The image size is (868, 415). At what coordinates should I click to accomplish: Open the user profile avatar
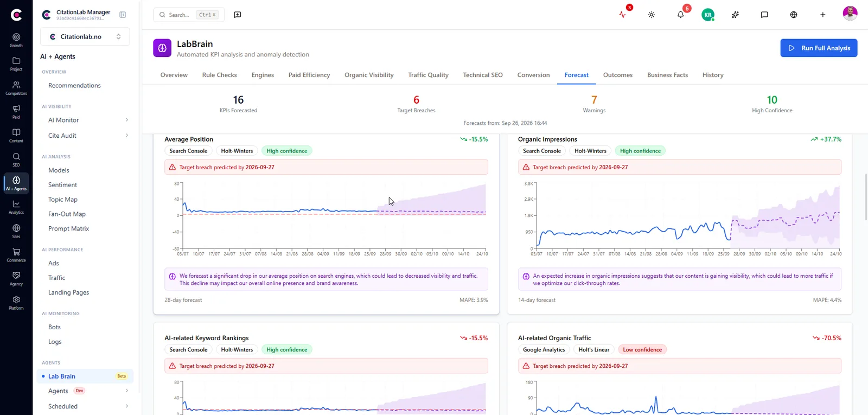[850, 14]
